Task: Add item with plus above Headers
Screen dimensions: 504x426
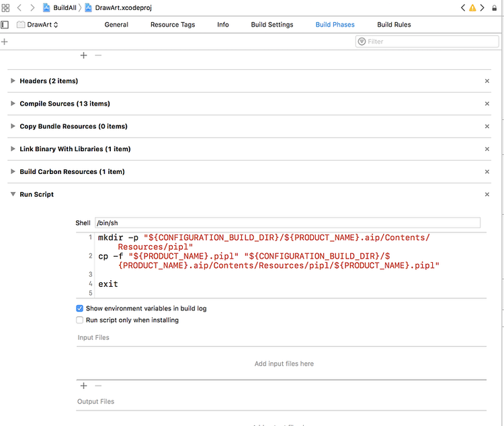Action: 83,55
